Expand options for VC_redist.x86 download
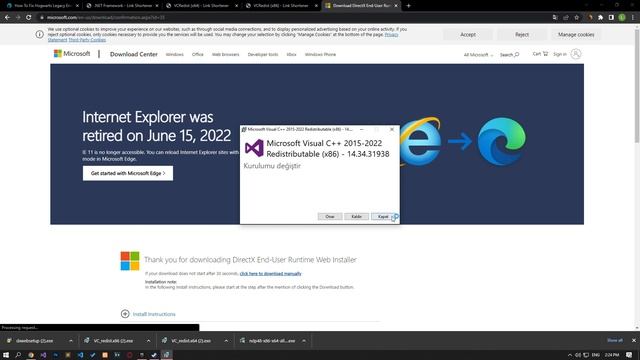640x360 pixels. tap(149, 341)
